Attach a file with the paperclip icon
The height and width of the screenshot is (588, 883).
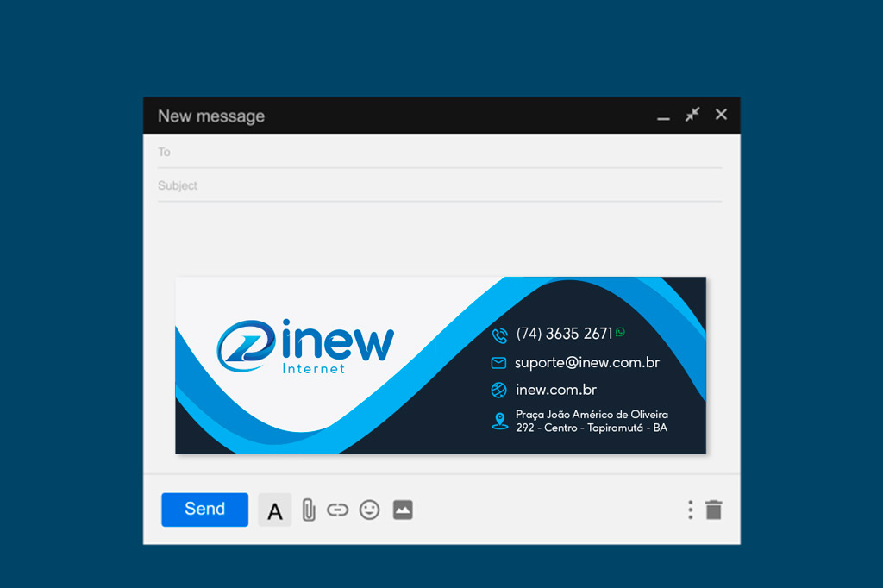pyautogui.click(x=309, y=510)
